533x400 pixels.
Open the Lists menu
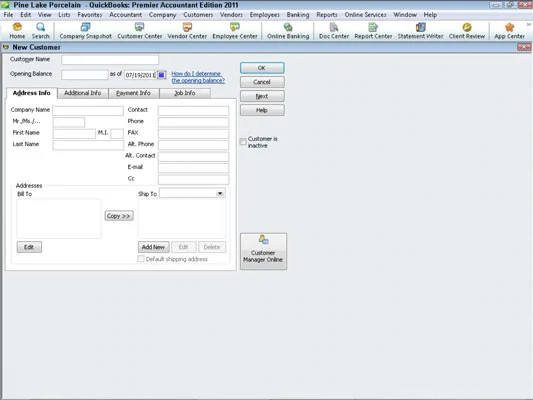click(64, 15)
